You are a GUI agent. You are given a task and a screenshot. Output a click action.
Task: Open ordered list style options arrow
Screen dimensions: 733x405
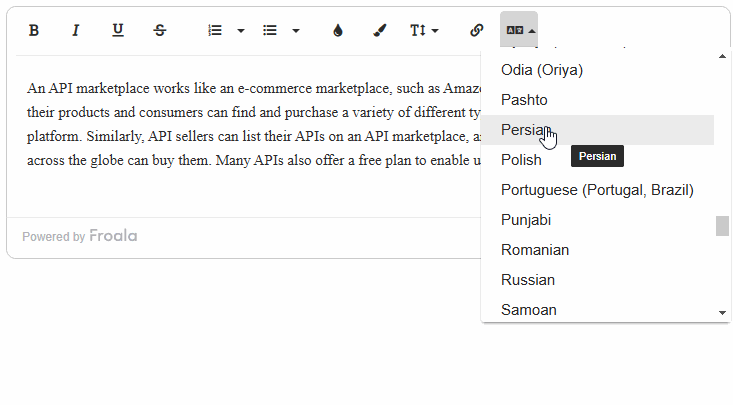click(x=241, y=31)
